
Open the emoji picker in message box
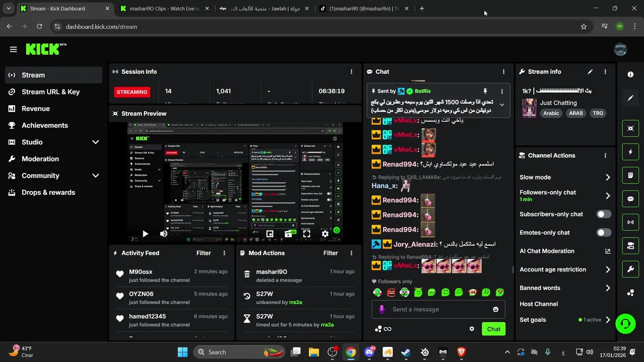[x=496, y=309]
